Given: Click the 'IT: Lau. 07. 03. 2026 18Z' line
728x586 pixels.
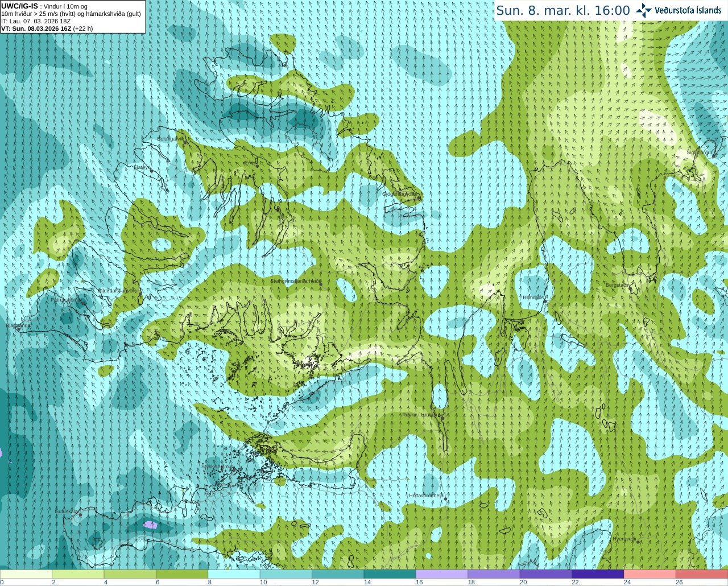Looking at the screenshot, I should [36, 21].
